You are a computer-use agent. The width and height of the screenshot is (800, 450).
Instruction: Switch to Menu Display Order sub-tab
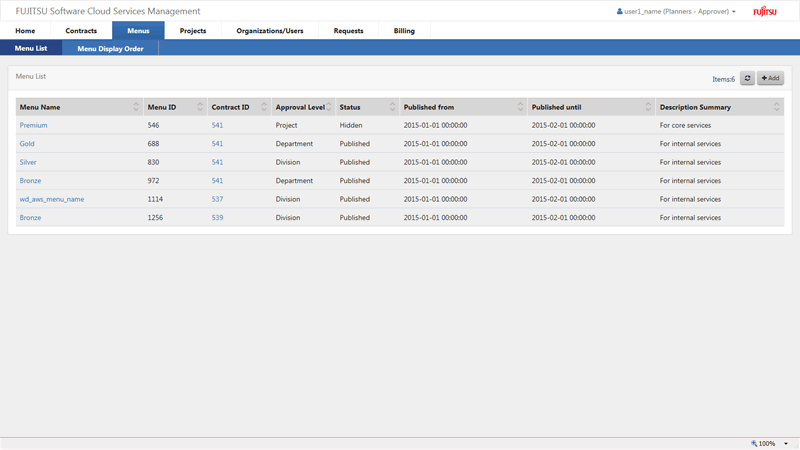tap(110, 48)
